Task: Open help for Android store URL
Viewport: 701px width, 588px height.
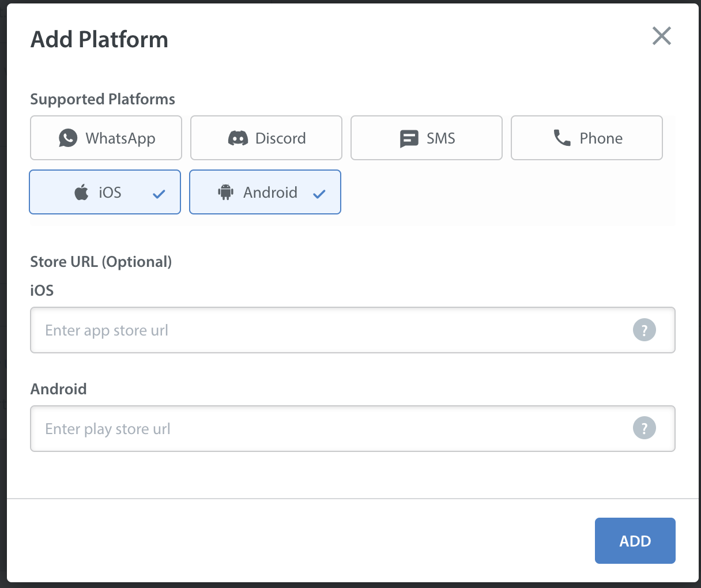Action: [645, 428]
